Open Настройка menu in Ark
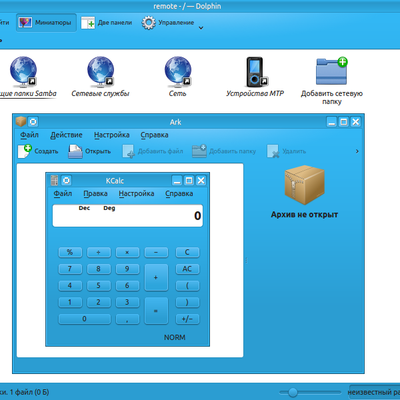 (x=112, y=135)
